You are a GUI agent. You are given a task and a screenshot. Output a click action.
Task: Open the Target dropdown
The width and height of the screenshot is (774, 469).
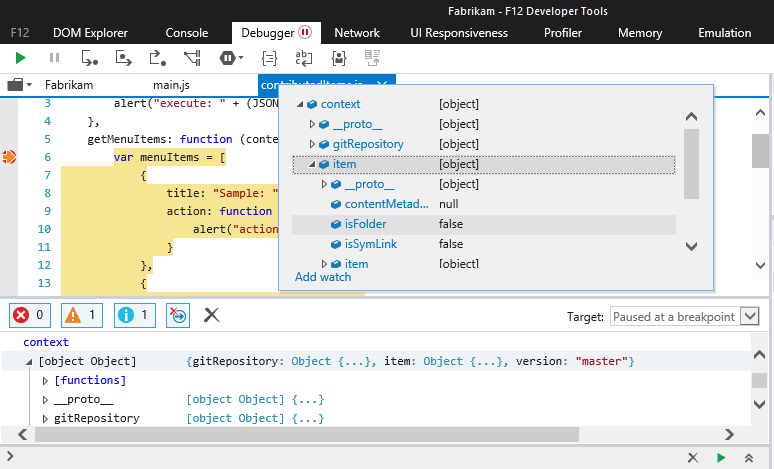684,316
